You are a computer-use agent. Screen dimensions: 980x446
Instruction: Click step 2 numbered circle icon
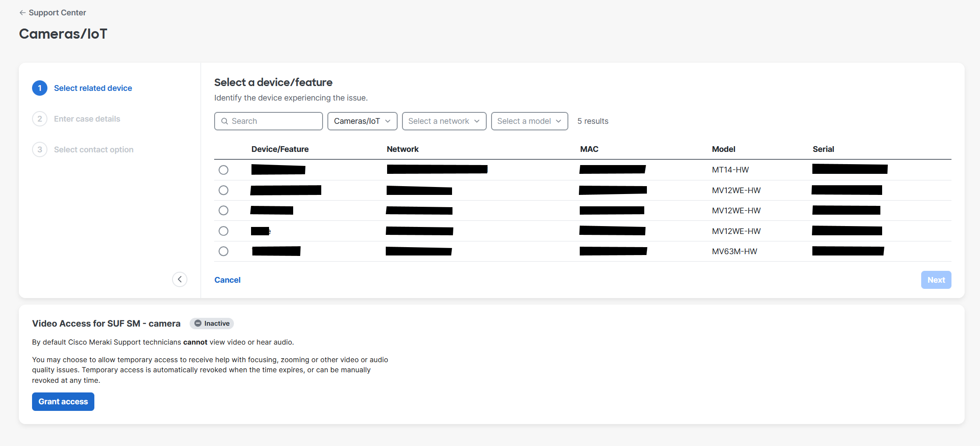pyautogui.click(x=39, y=119)
